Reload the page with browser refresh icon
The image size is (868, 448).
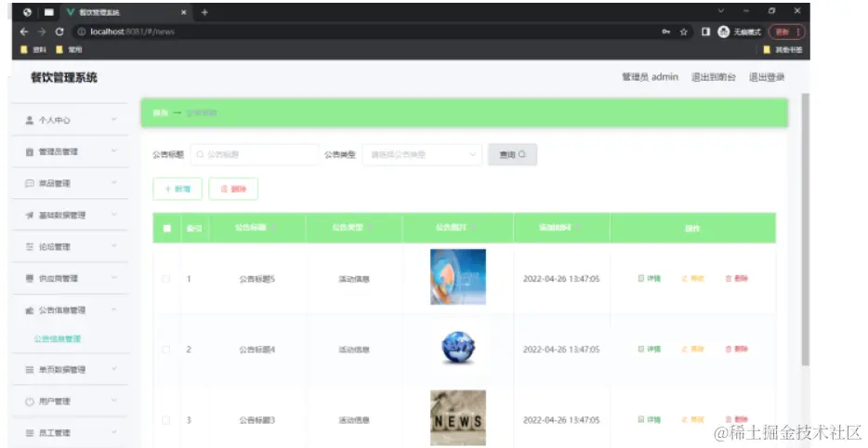[59, 32]
